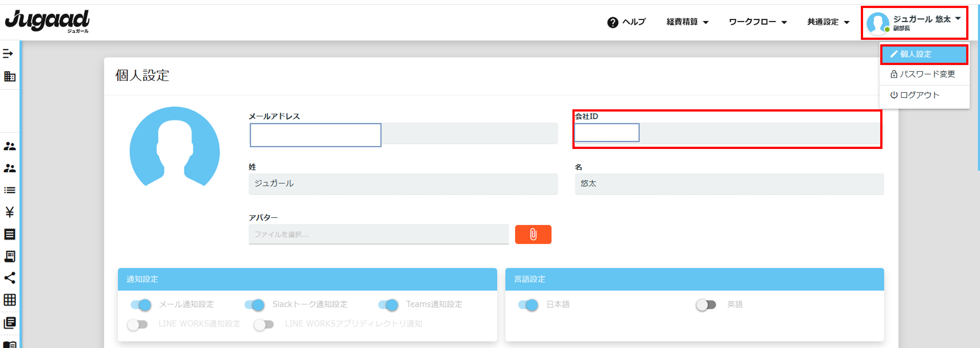Image resolution: width=980 pixels, height=348 pixels.
Task: Open the 共通設定 dropdown menu
Action: coord(829,22)
